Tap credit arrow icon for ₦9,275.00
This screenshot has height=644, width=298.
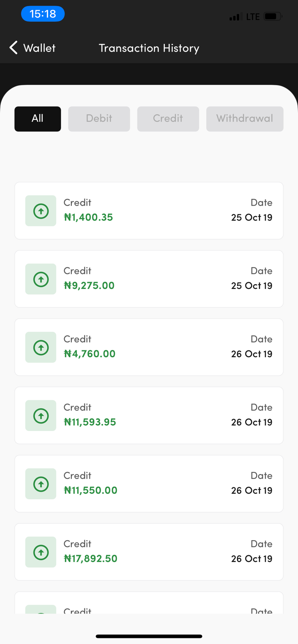41,279
